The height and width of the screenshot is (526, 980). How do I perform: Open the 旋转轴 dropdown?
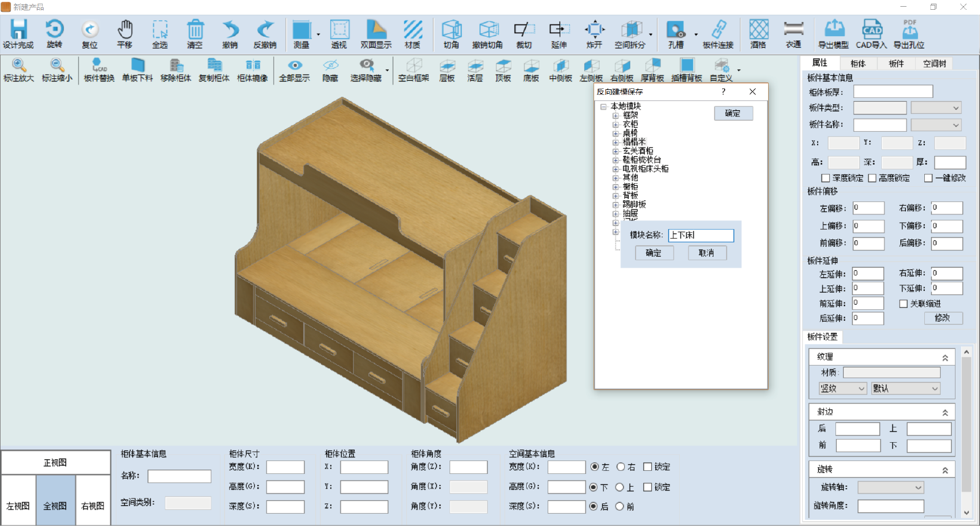tap(891, 487)
